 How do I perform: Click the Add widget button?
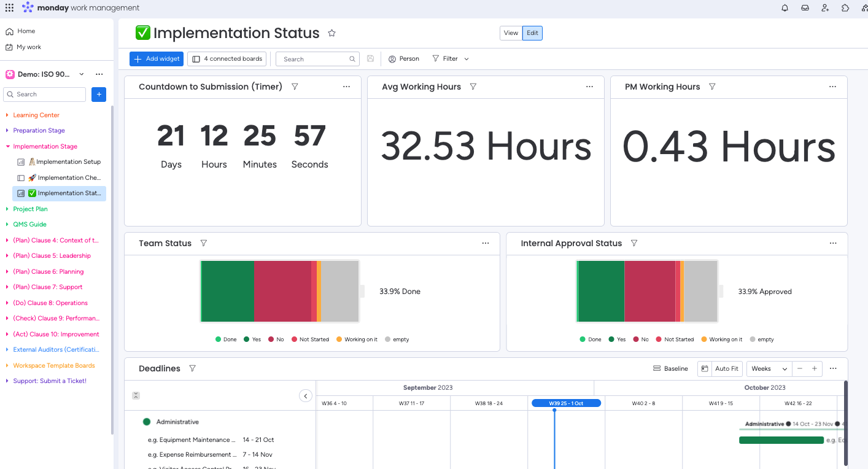pos(157,59)
